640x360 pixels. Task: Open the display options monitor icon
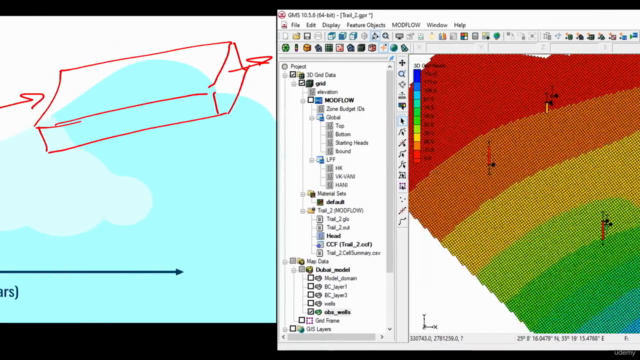(x=399, y=36)
